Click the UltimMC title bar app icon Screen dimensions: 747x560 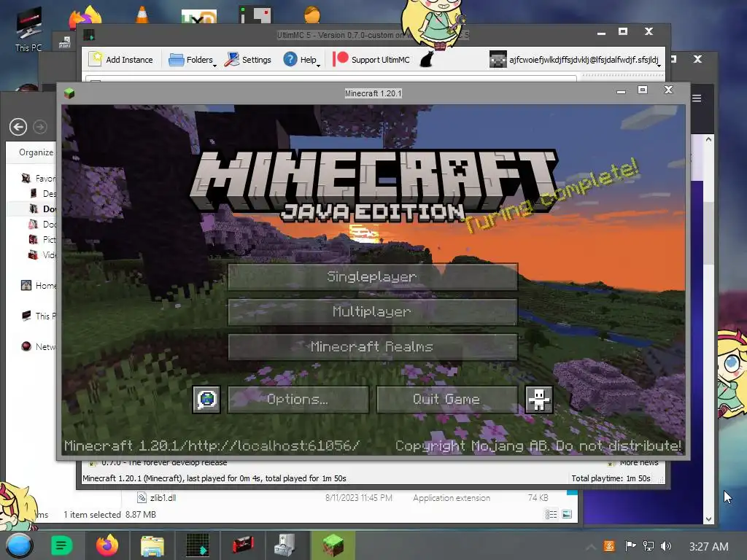(x=88, y=35)
